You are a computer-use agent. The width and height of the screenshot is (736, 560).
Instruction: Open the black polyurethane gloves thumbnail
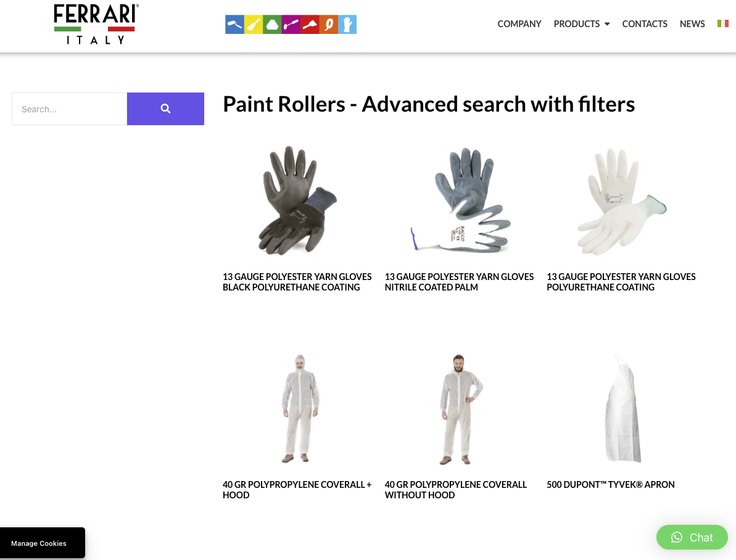pyautogui.click(x=297, y=200)
